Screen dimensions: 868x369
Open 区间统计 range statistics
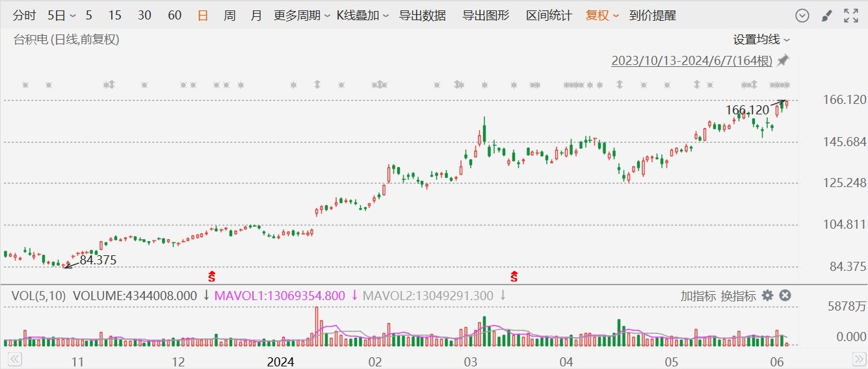(549, 16)
